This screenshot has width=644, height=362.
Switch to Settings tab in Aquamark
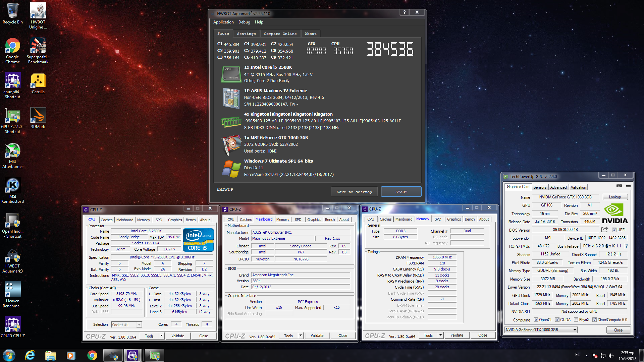[246, 34]
